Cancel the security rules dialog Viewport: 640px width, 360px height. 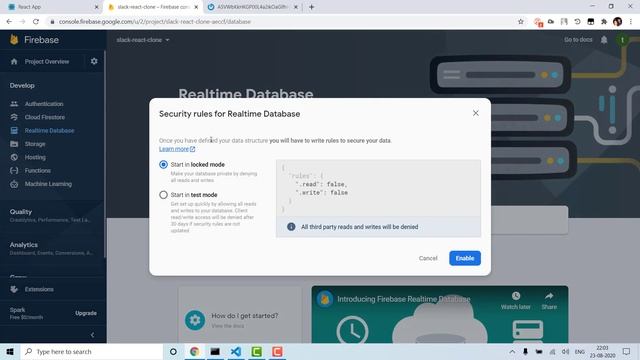(x=428, y=258)
